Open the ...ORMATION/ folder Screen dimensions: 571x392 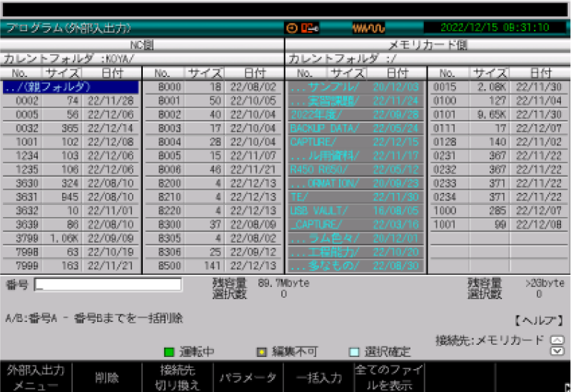[x=355, y=184]
